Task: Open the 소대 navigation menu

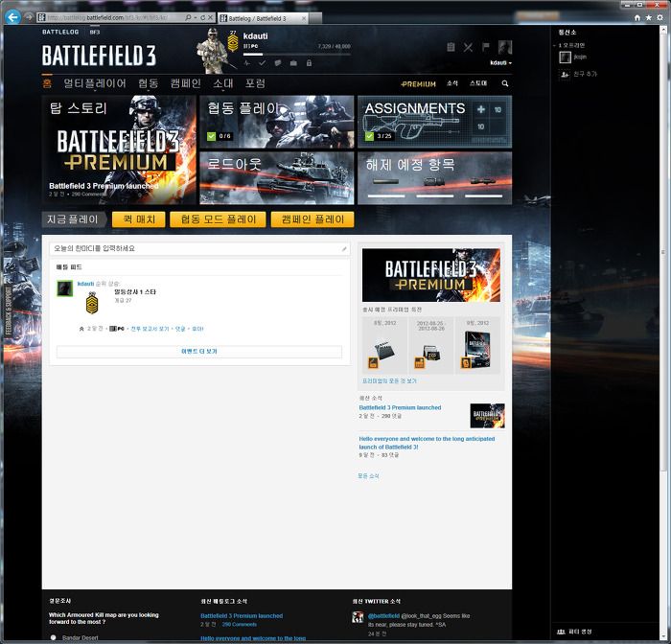Action: point(223,83)
